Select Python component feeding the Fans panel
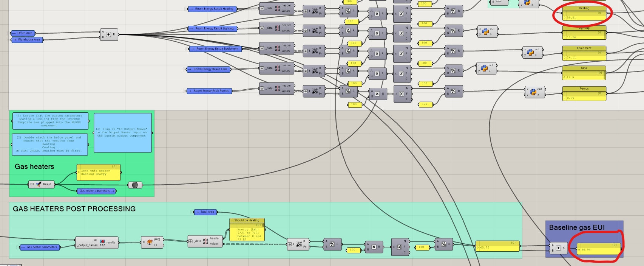This screenshot has height=266, width=644. (486, 68)
